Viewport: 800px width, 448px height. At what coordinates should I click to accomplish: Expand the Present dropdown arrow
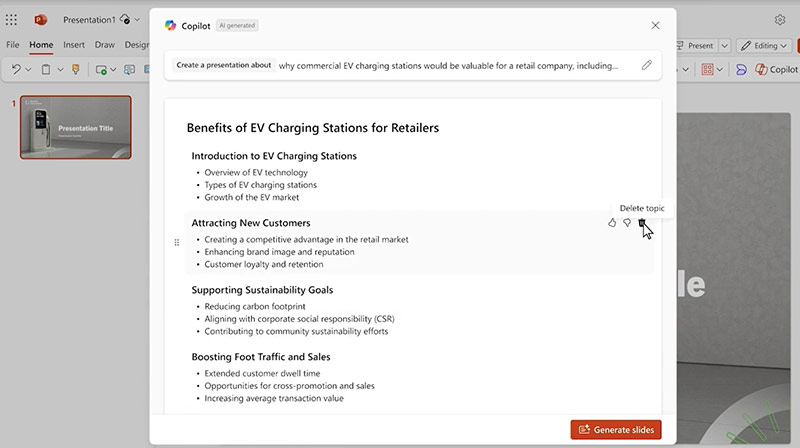[x=724, y=45]
